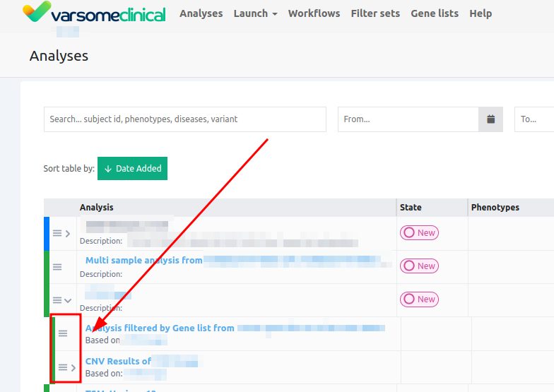Open the Help menu item
Image resolution: width=554 pixels, height=392 pixels.
481,13
